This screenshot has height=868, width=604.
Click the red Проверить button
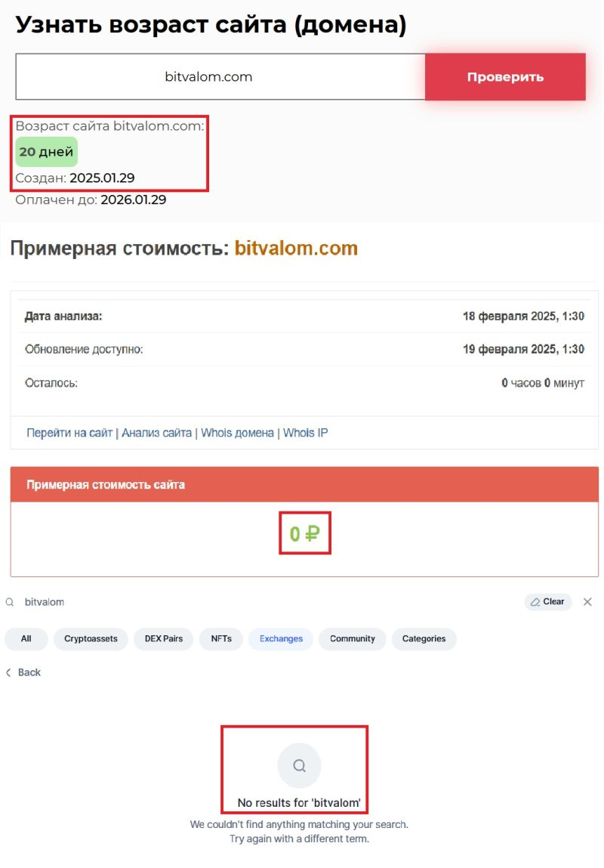[x=505, y=77]
